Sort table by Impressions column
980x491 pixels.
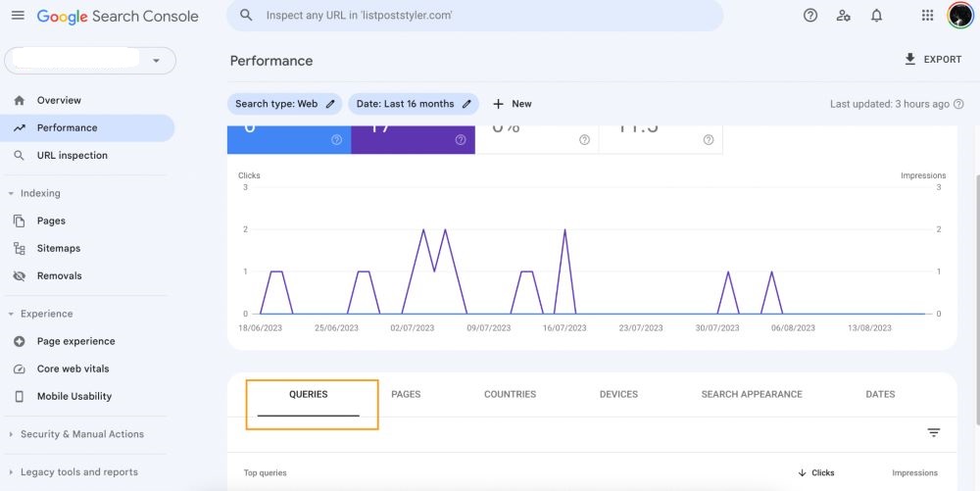click(x=914, y=473)
